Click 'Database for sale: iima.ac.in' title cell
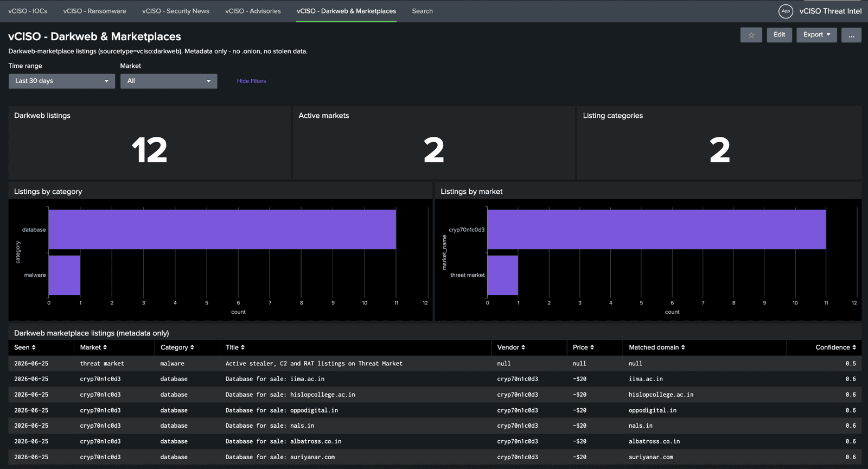Image resolution: width=868 pixels, height=469 pixels. pos(275,379)
